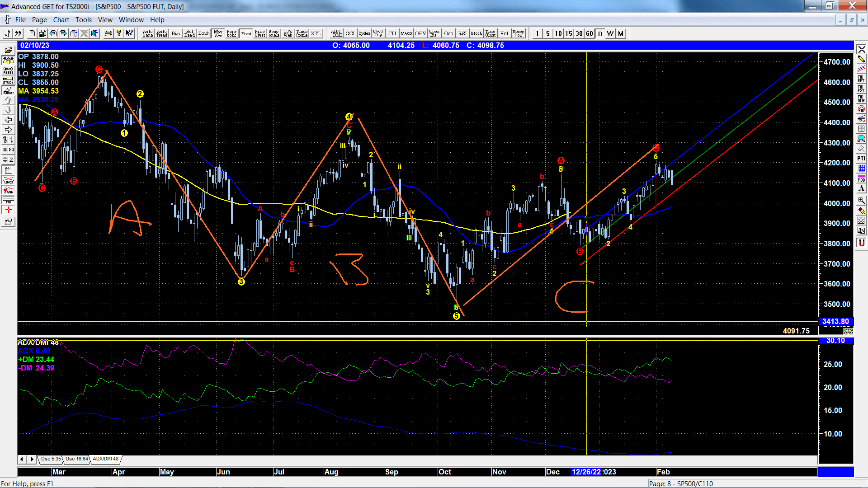Switch to Monthly M timeframe
The width and height of the screenshot is (868, 488).
621,33
